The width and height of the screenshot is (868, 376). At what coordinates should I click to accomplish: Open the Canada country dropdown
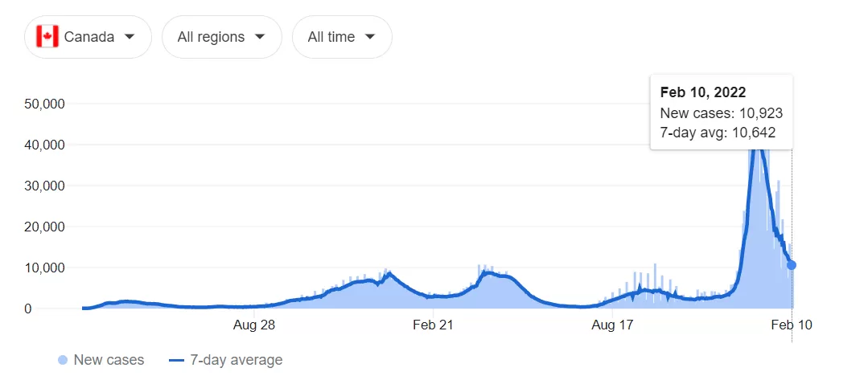(x=88, y=37)
